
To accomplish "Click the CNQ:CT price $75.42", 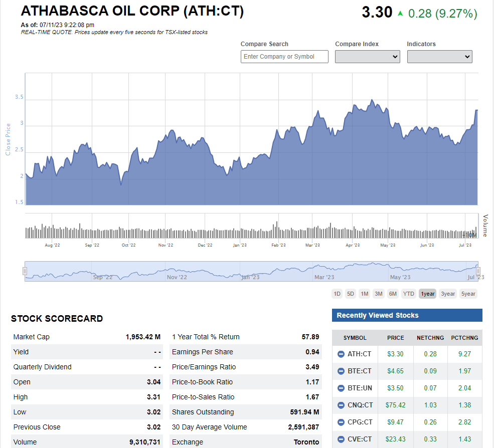I will click(x=395, y=405).
